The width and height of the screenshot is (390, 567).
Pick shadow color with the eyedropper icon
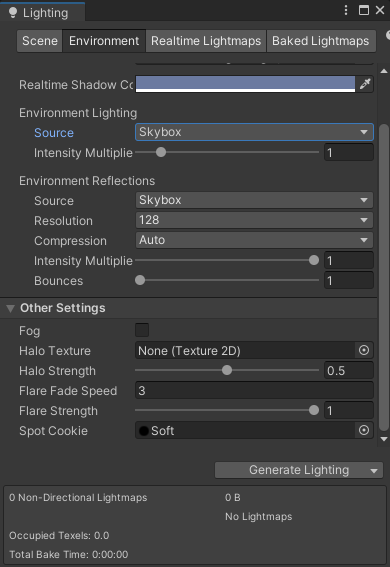(x=365, y=84)
